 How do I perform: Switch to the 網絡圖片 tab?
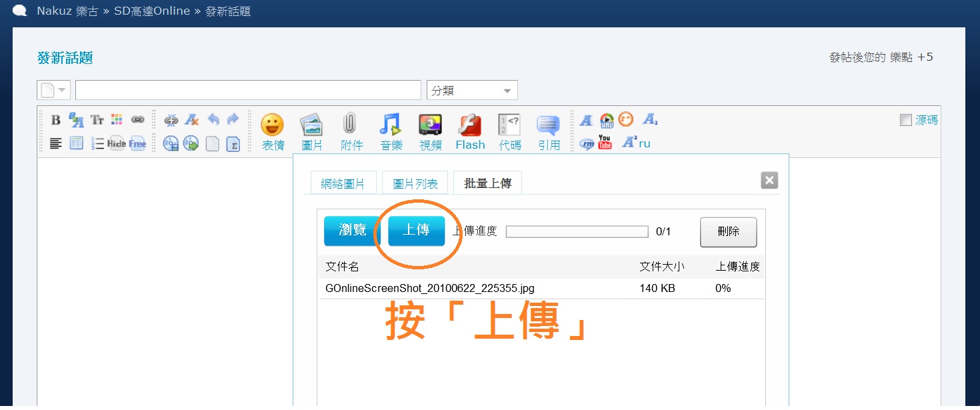(343, 184)
